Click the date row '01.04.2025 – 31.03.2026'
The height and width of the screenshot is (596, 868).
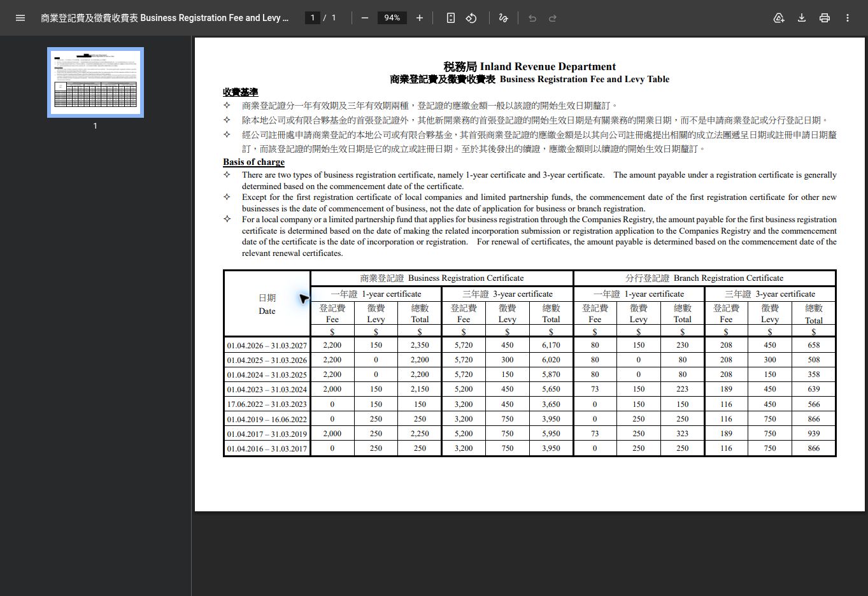[x=267, y=360]
